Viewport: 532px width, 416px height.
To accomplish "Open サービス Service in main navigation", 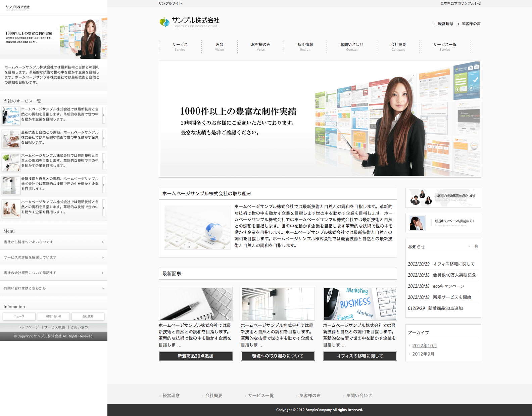I will [x=180, y=47].
